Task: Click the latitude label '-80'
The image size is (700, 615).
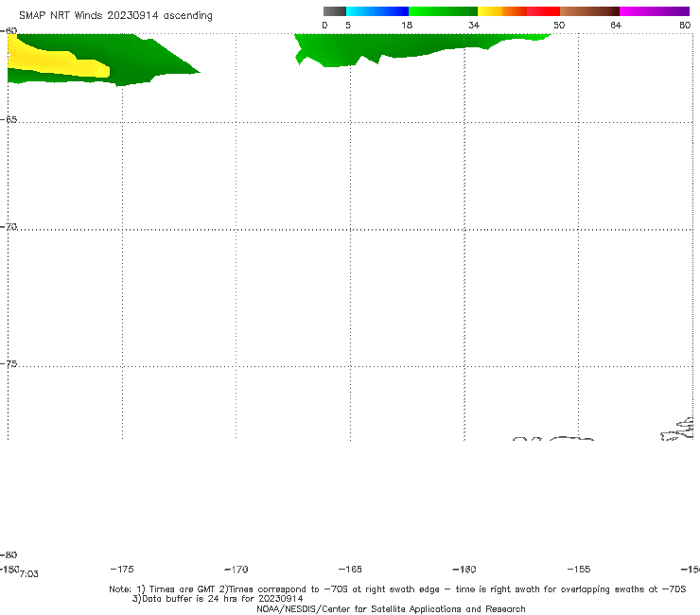Action: pos(9,554)
